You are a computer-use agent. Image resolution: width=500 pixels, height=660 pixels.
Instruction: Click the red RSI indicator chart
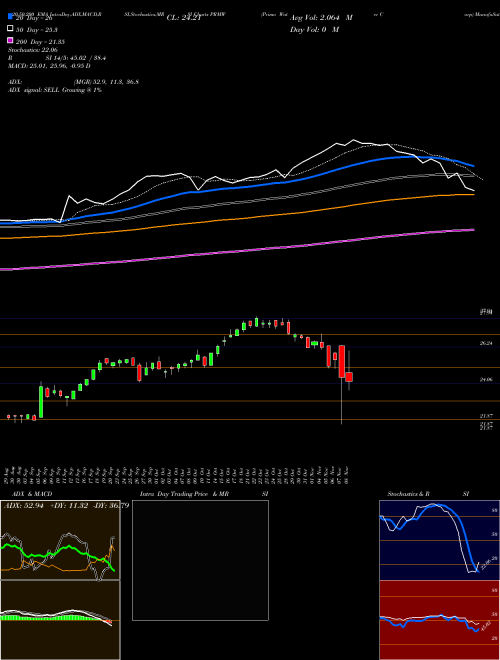coord(439,620)
